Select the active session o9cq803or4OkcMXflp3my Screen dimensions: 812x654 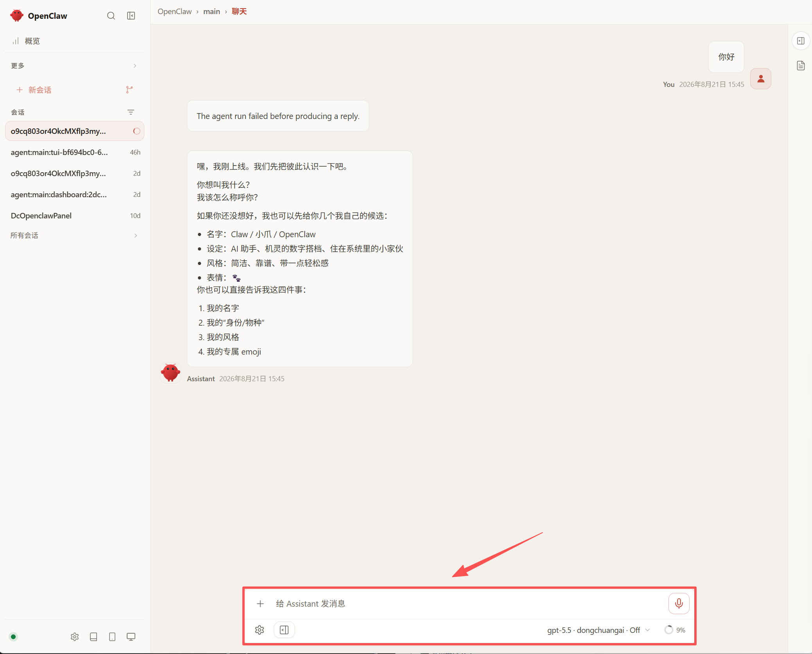74,131
